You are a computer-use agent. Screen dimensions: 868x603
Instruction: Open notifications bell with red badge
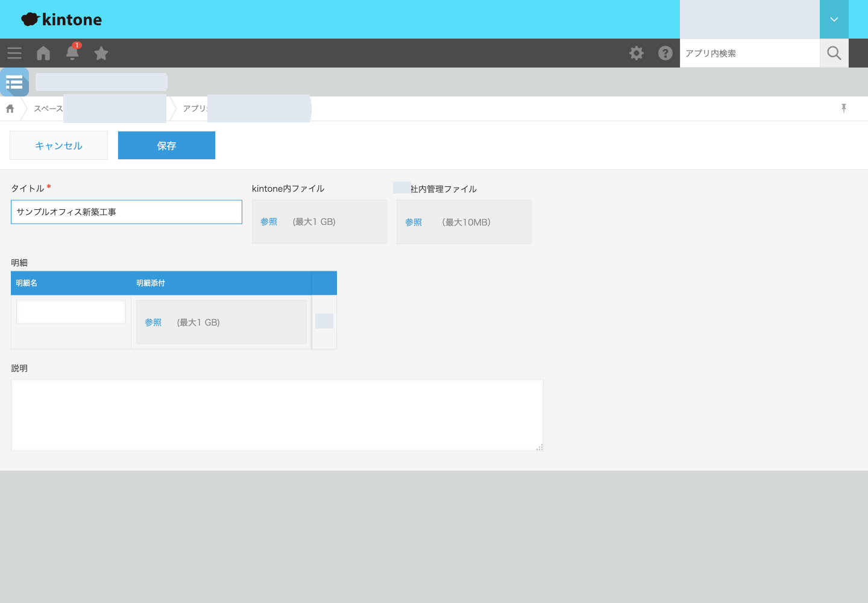tap(72, 52)
